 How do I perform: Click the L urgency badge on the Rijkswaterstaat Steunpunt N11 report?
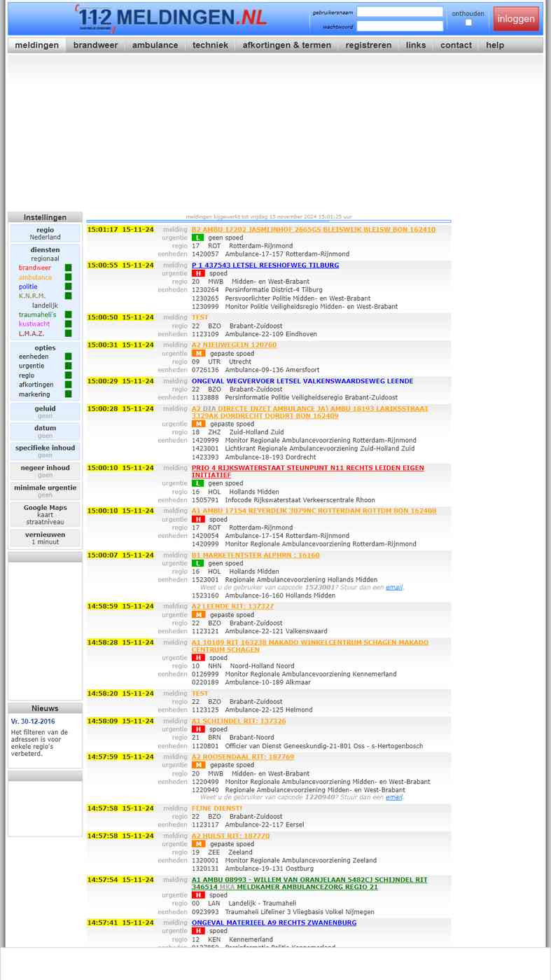197,483
